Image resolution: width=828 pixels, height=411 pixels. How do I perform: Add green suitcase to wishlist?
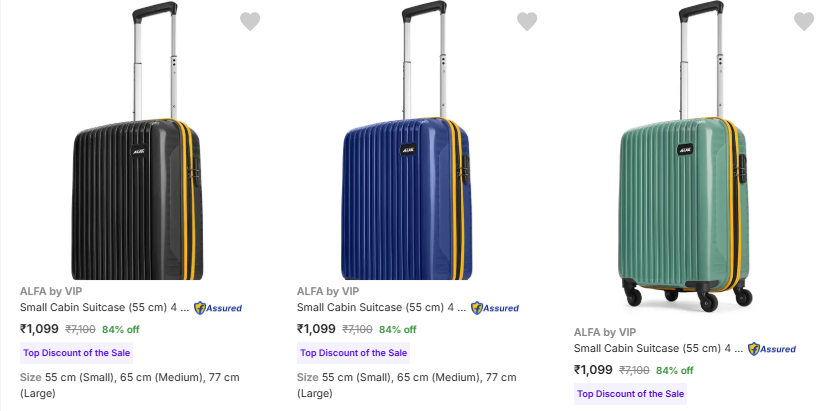(x=804, y=21)
